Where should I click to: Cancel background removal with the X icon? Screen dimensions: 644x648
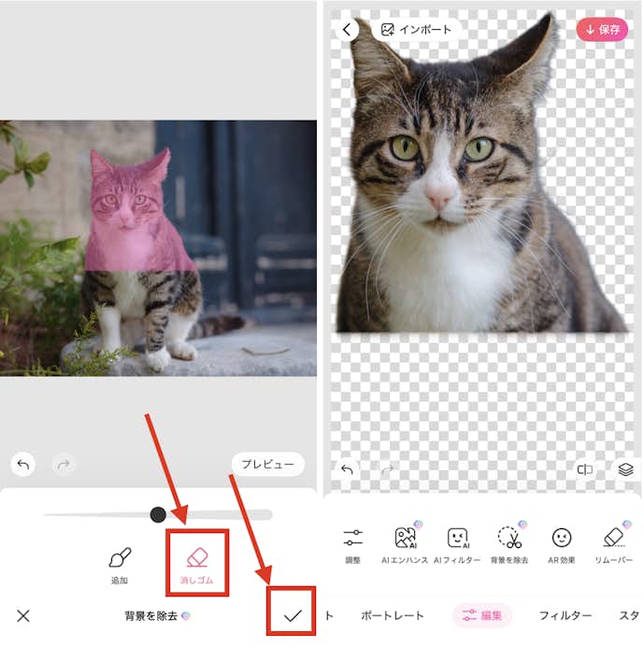(x=23, y=616)
